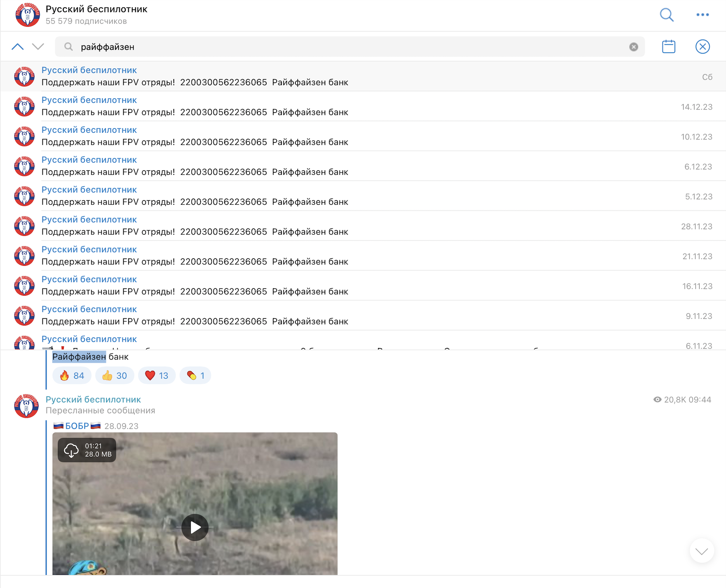Toggle the thumbs-up reaction with 30

[115, 376]
